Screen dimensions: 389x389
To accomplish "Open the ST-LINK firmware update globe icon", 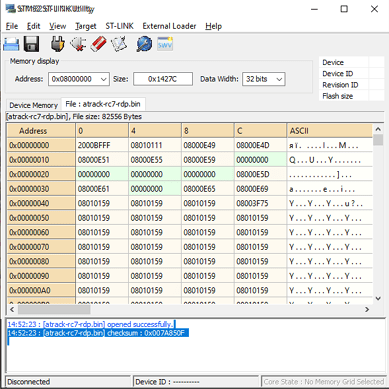I will pyautogui.click(x=144, y=44).
